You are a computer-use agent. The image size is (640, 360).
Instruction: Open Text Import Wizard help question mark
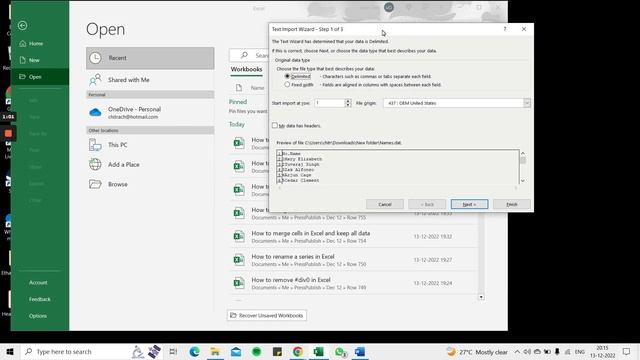click(x=505, y=29)
